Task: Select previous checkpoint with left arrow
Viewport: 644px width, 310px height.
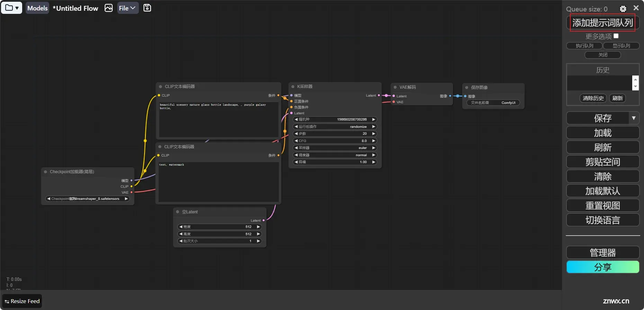Action: (48, 199)
